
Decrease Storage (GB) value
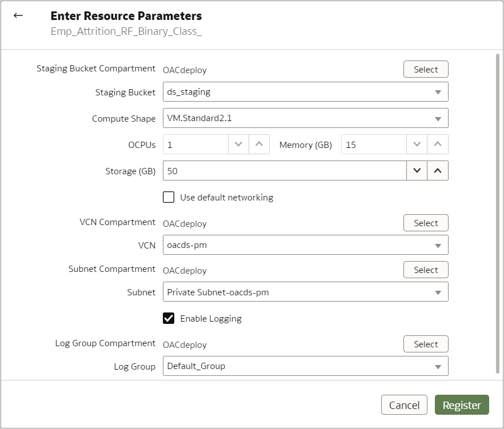417,171
